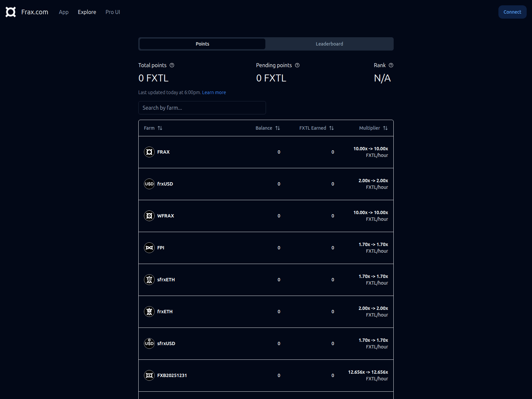
Task: Click the Farm column header label
Action: click(149, 128)
